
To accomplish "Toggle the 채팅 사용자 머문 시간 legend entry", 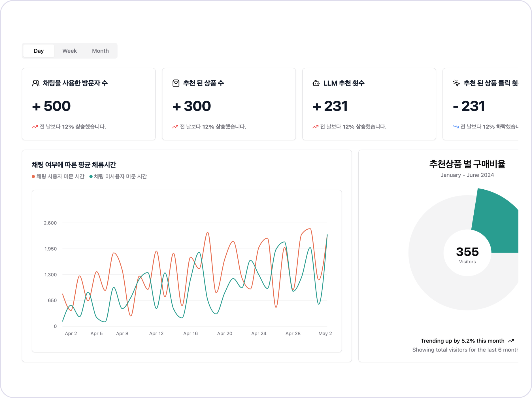I will 58,176.
